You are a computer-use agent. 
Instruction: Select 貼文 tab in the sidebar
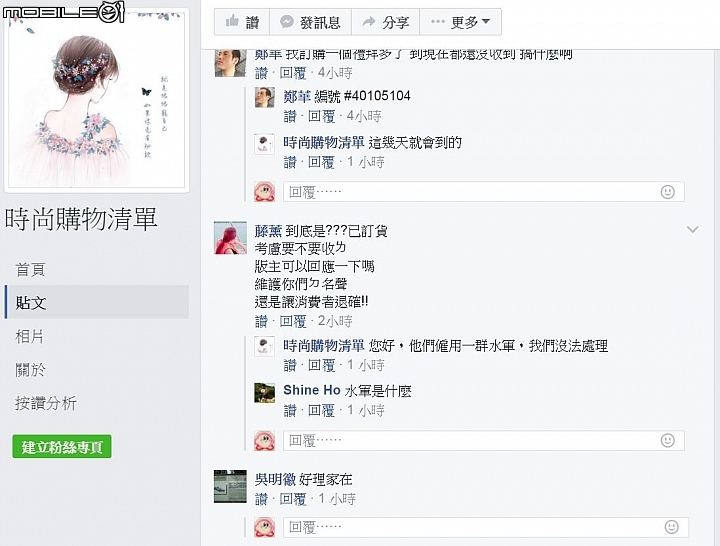(97, 302)
